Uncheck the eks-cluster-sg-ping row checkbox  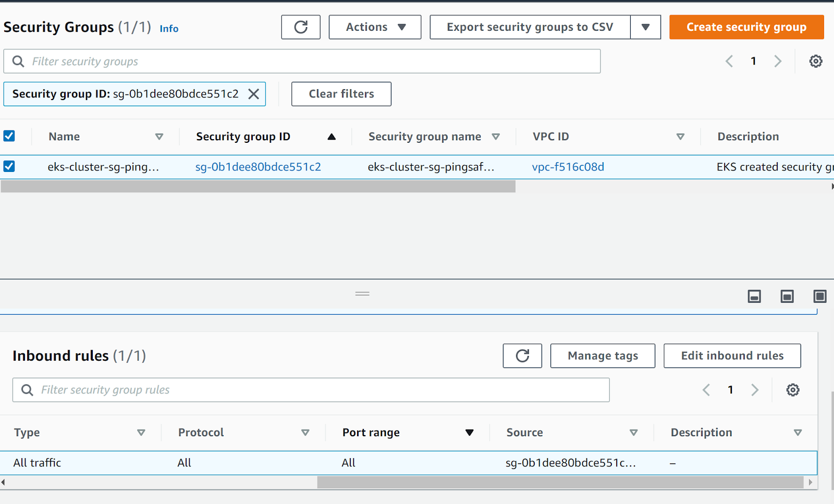[9, 166]
